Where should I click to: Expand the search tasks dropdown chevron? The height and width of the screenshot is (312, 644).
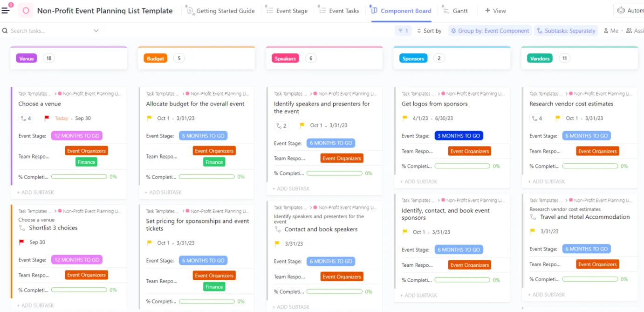pos(96,31)
